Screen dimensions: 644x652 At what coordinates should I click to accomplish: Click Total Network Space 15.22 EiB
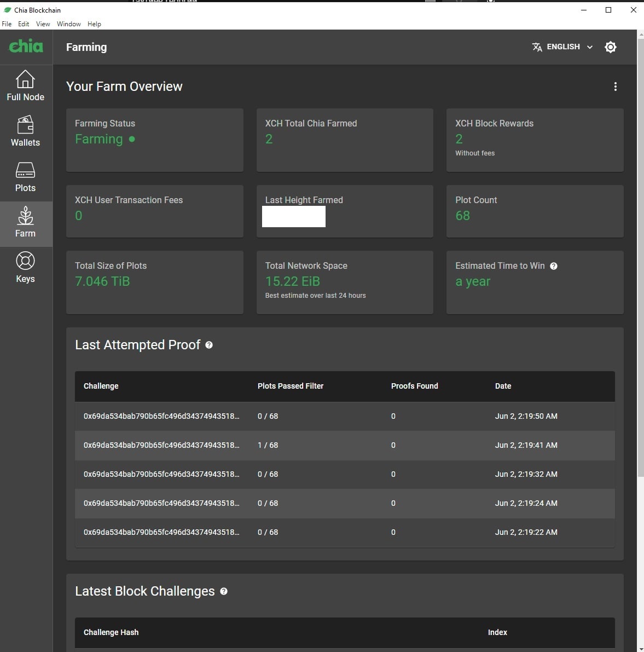coord(293,281)
